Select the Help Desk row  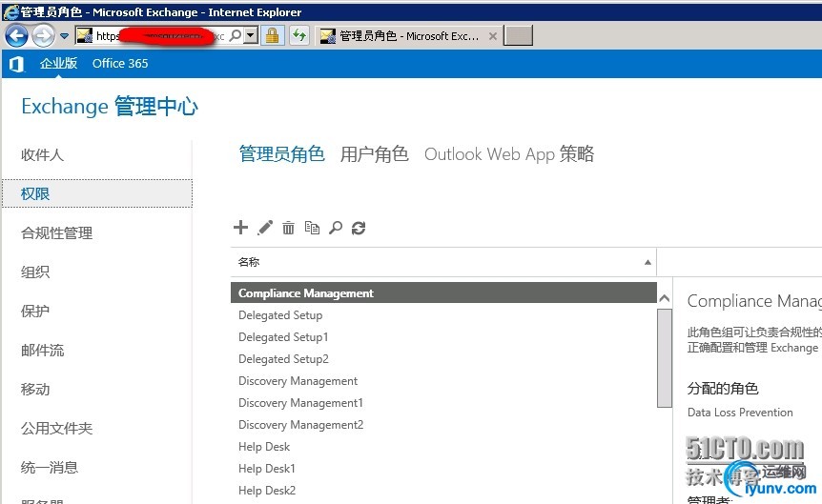pyautogui.click(x=443, y=447)
